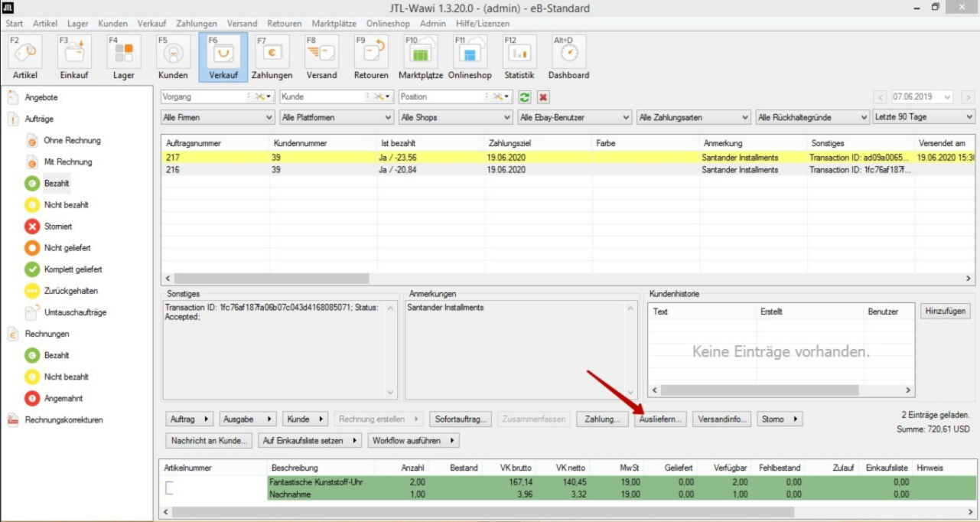
Task: Open the Artikel module icon
Action: pyautogui.click(x=25, y=52)
